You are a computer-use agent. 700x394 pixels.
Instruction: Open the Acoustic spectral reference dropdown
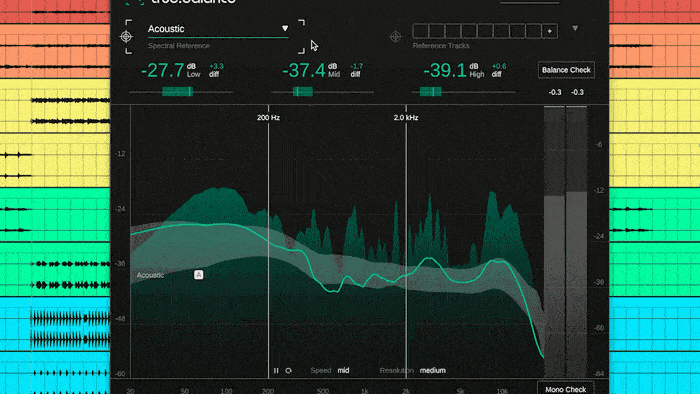point(218,29)
